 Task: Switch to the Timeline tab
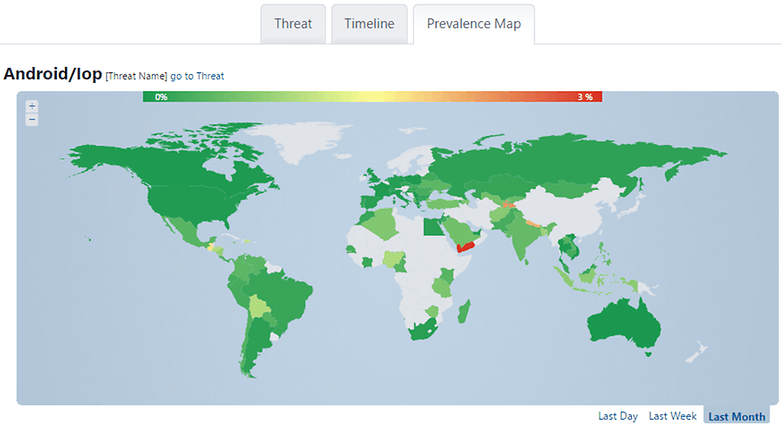(369, 24)
